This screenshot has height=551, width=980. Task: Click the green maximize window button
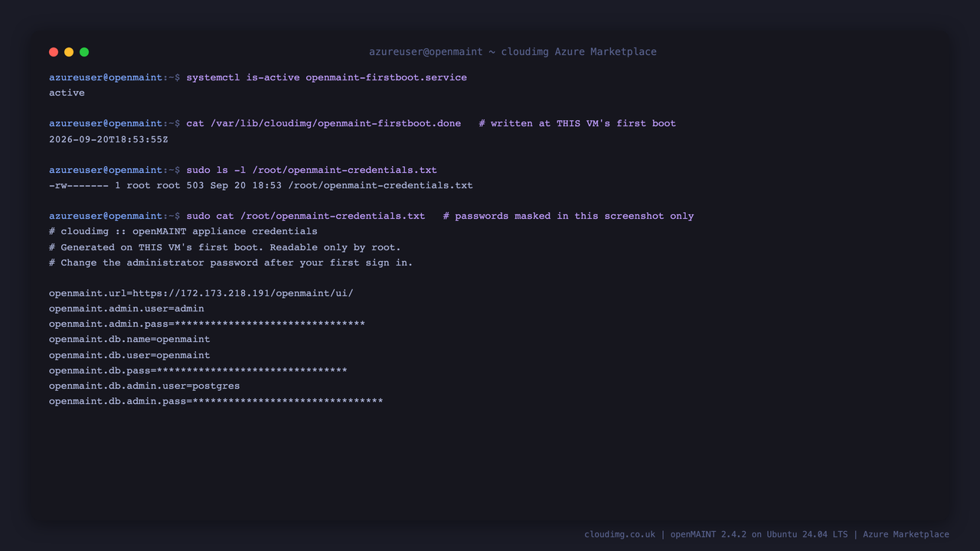click(84, 52)
